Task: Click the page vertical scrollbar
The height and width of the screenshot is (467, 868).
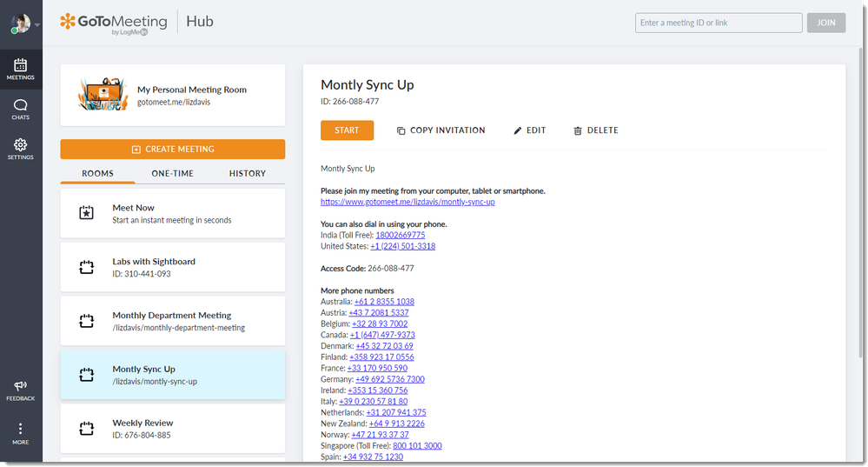Action: coord(860,203)
